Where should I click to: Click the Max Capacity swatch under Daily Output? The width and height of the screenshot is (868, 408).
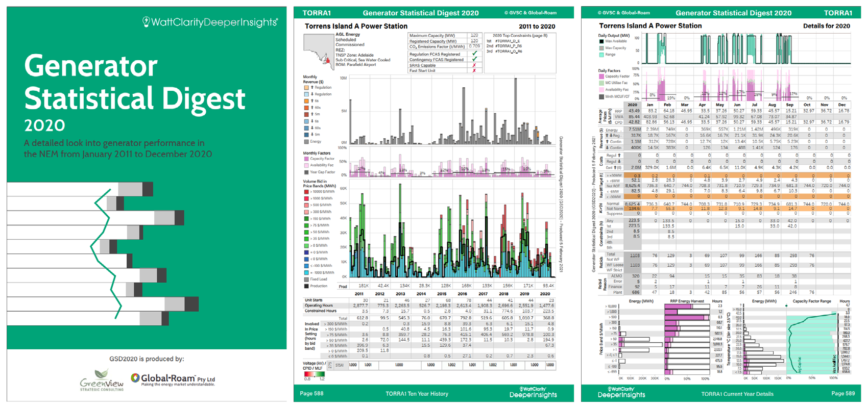[x=601, y=48]
